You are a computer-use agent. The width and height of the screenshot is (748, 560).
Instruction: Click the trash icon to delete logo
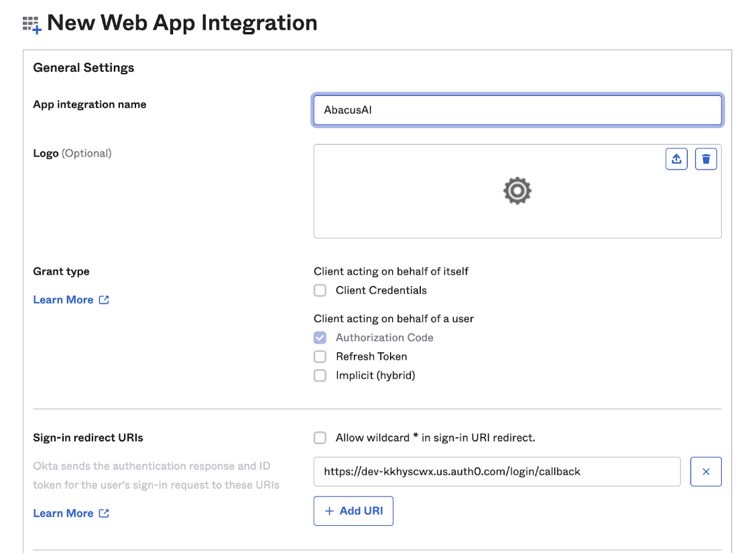click(706, 159)
